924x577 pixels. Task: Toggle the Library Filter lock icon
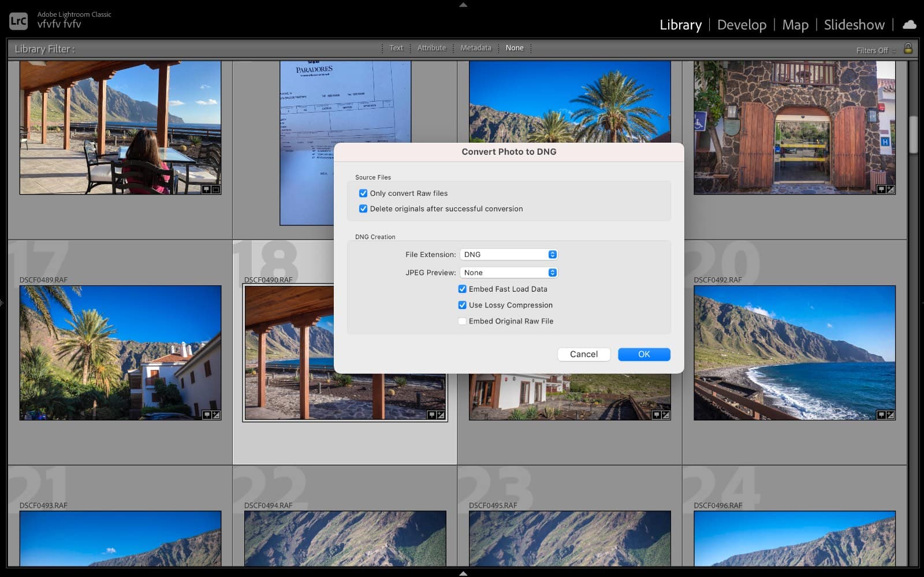tap(908, 49)
